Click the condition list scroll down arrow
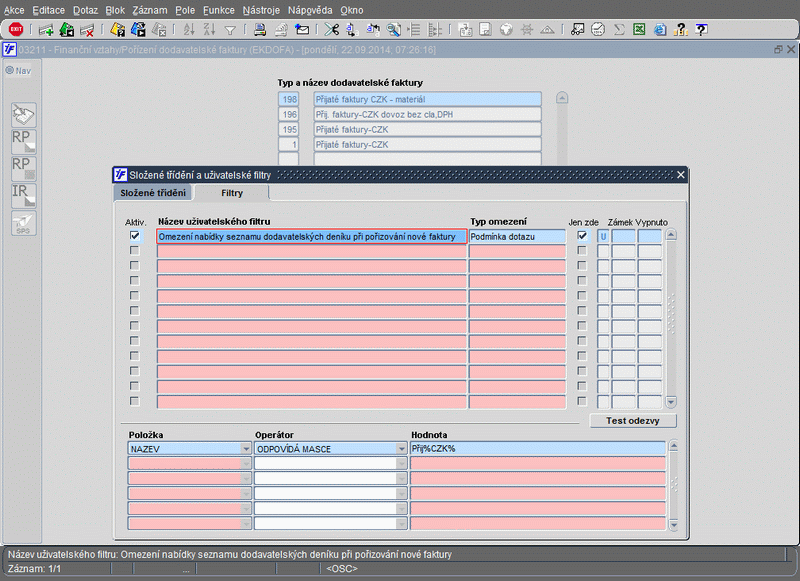This screenshot has width=800, height=581. click(673, 524)
